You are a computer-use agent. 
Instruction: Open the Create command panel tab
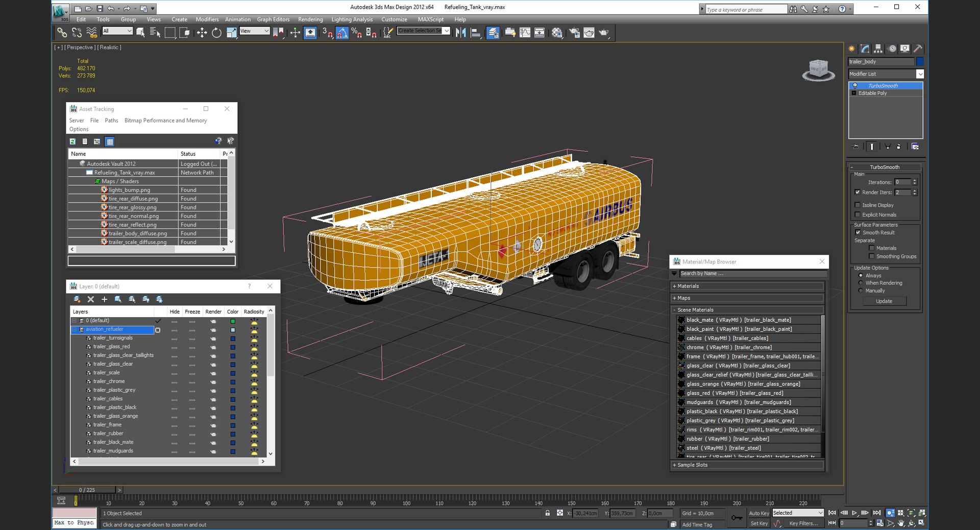(852, 49)
